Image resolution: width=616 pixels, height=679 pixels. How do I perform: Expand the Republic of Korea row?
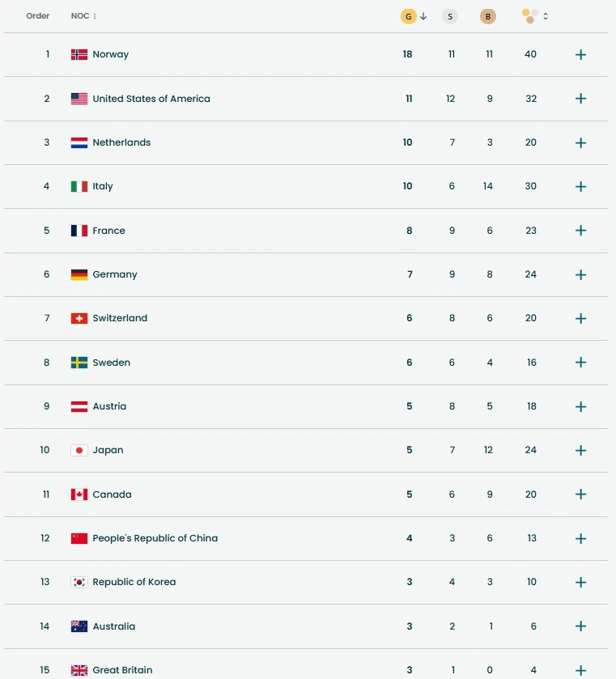click(580, 583)
